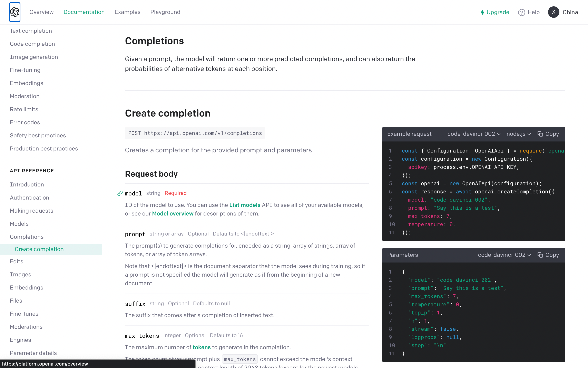Select Create completion sub-item
The width and height of the screenshot is (588, 368).
click(39, 249)
